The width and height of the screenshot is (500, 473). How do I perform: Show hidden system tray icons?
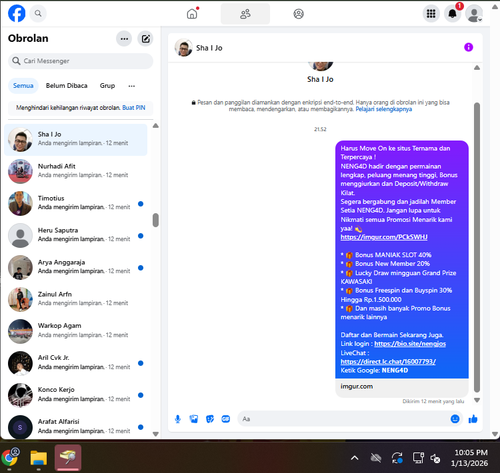[354, 458]
